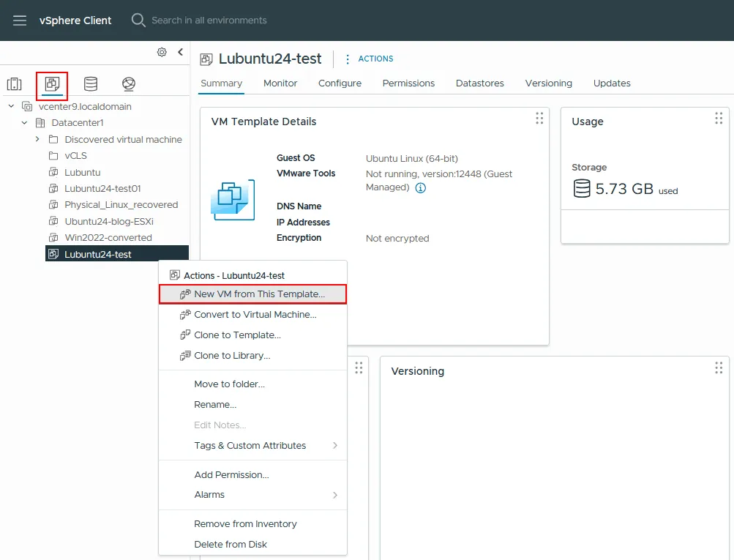Select the Win2022-converted VM

tap(108, 238)
